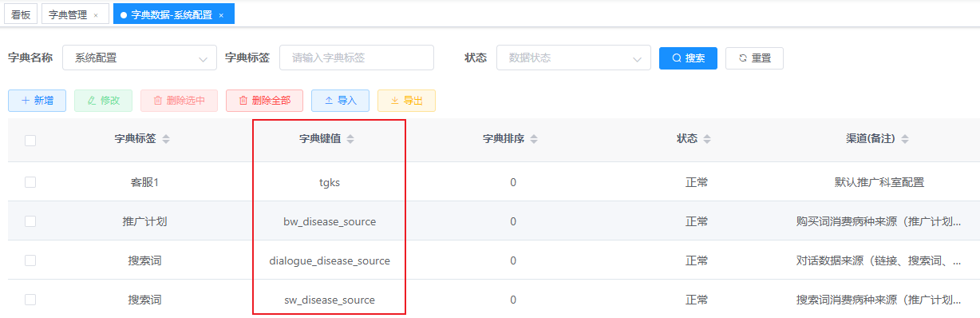This screenshot has height=318, width=980.
Task: Close the 字典数据-系统配置 tab
Action: [221, 15]
